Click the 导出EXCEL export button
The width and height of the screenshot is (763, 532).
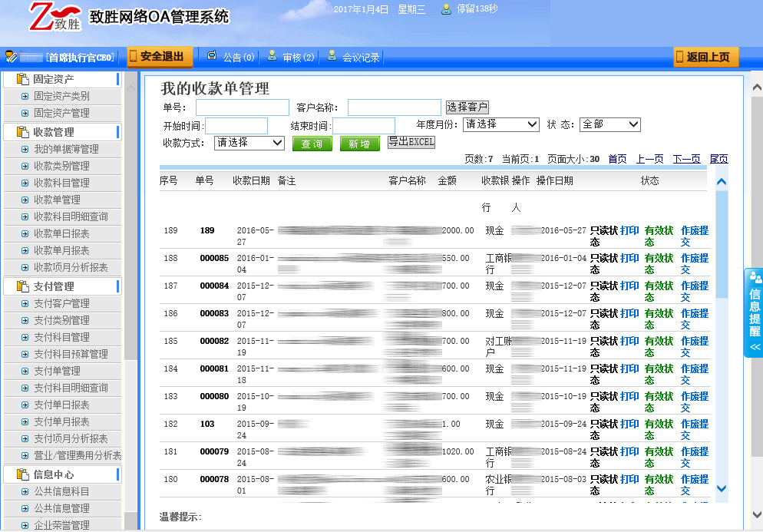click(x=411, y=142)
